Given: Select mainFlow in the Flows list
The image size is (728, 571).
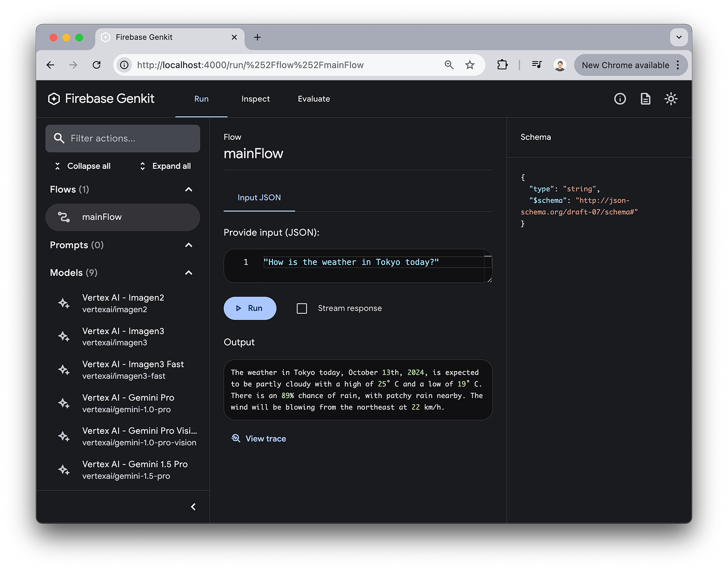Looking at the screenshot, I should click(x=123, y=217).
